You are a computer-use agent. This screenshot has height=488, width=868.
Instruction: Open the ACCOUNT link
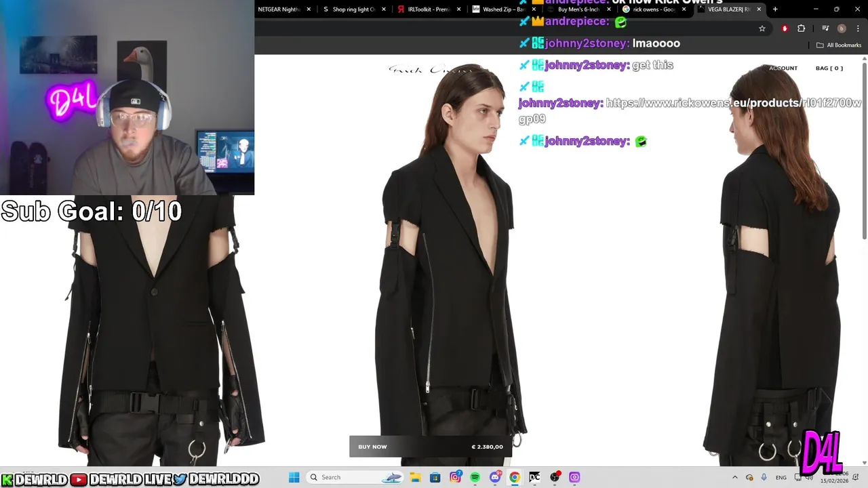click(783, 68)
